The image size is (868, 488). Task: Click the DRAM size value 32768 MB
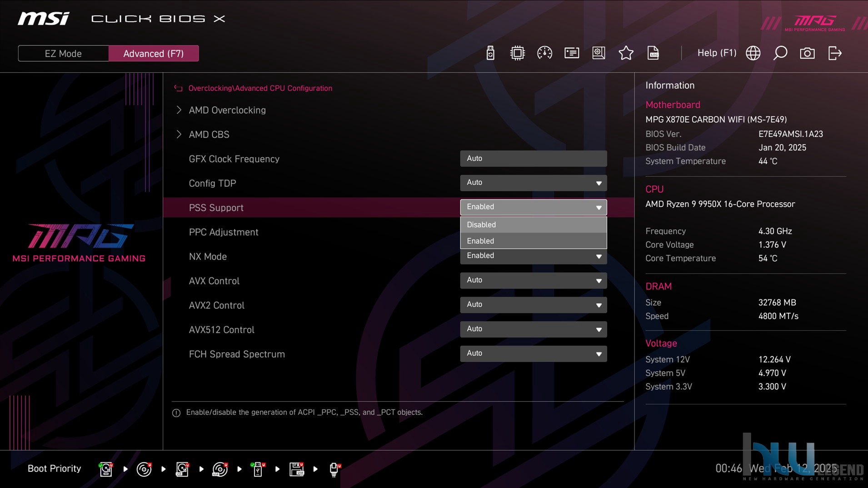click(777, 303)
